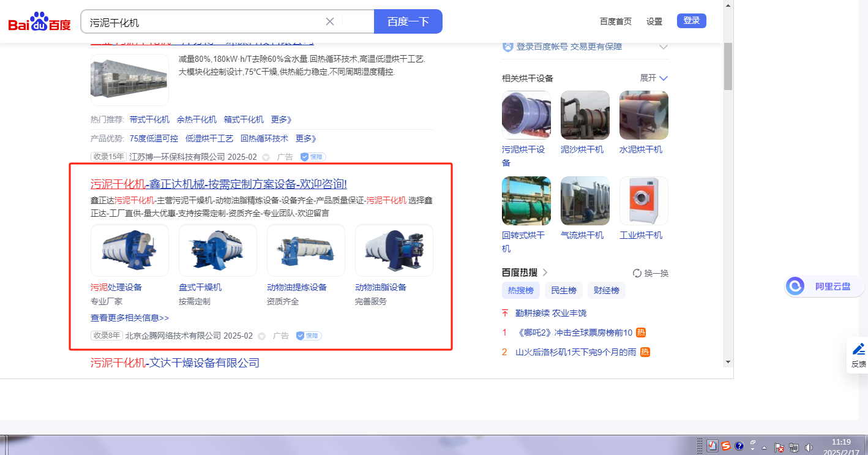
Task: Click the paw icon beside 登录百度帐号
Action: tap(507, 47)
